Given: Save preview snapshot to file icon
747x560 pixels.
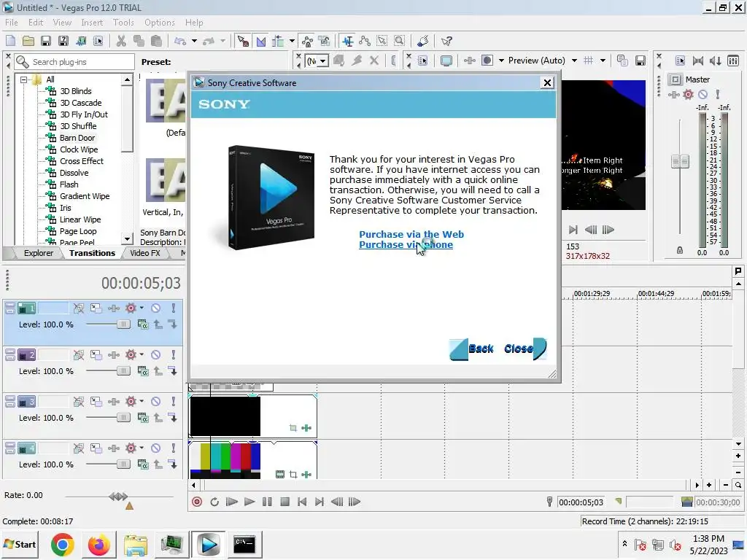Looking at the screenshot, I should point(640,61).
